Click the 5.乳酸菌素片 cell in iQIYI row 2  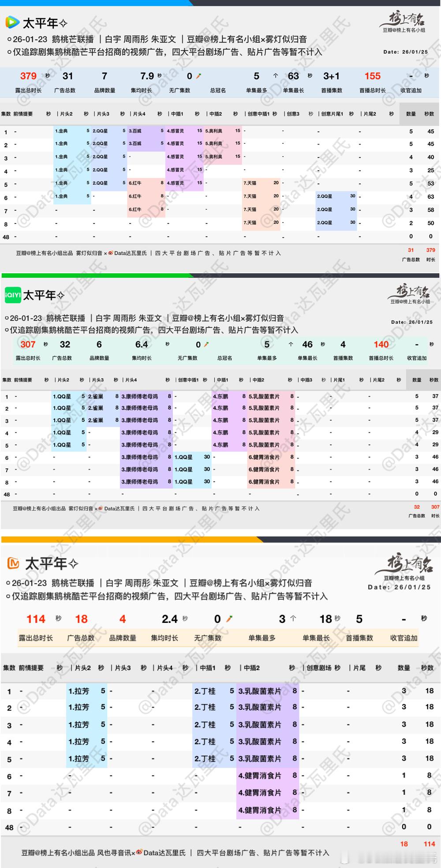[x=271, y=408]
